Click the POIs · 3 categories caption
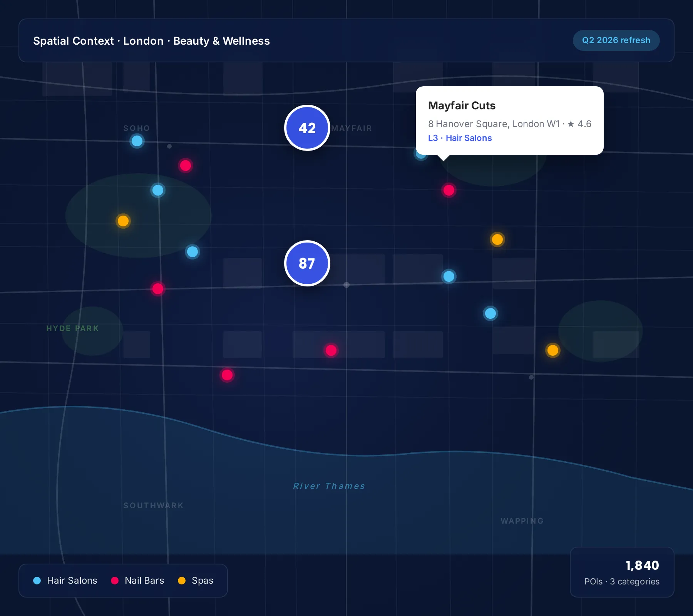 click(x=622, y=582)
